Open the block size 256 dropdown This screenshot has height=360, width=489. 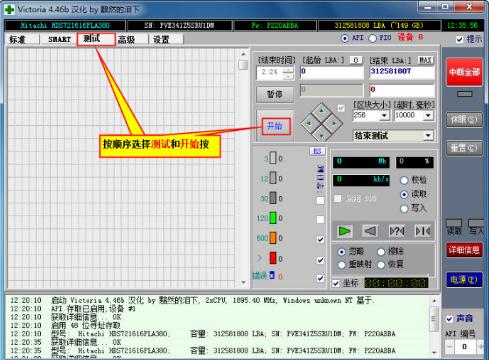(x=384, y=116)
